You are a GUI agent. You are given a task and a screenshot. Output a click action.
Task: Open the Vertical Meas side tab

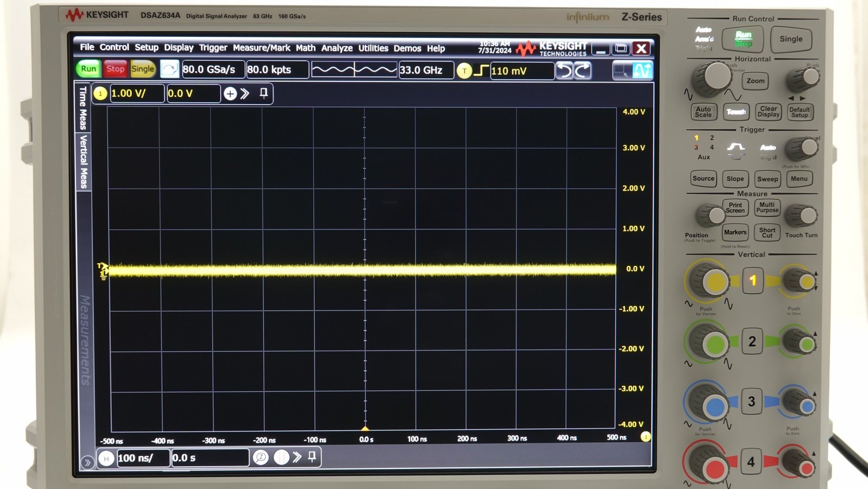83,162
